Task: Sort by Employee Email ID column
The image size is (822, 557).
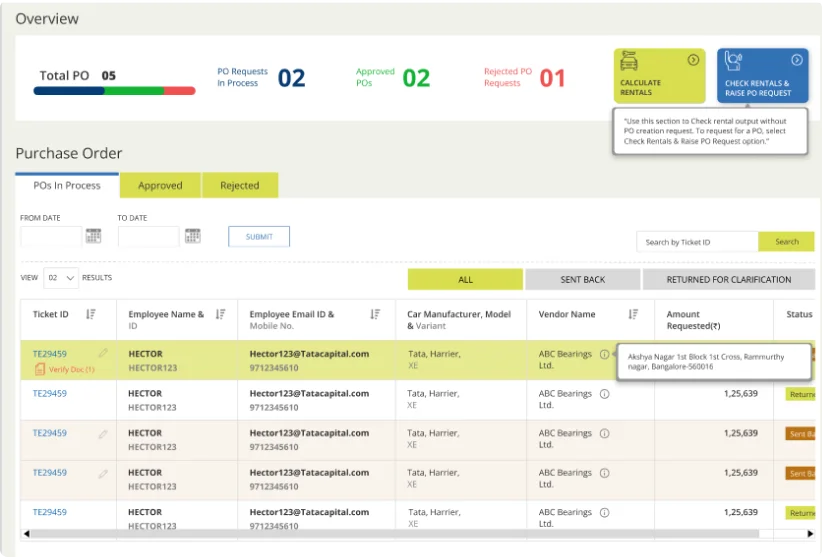Action: (375, 314)
